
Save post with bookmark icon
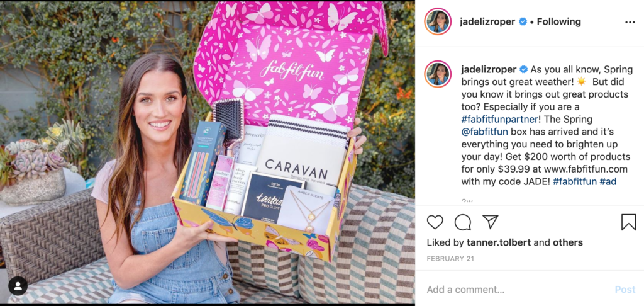[x=628, y=222]
